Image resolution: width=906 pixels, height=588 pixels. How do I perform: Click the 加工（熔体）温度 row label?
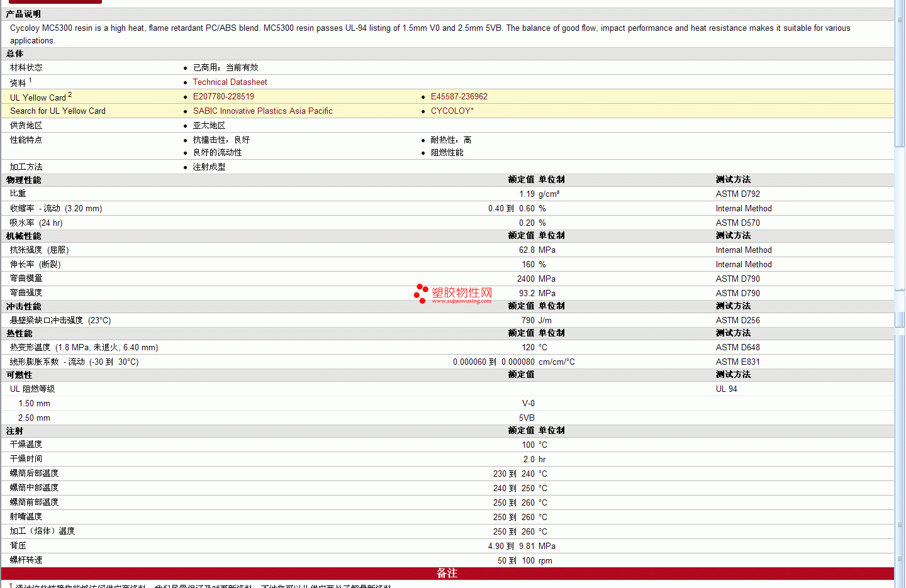(43, 531)
